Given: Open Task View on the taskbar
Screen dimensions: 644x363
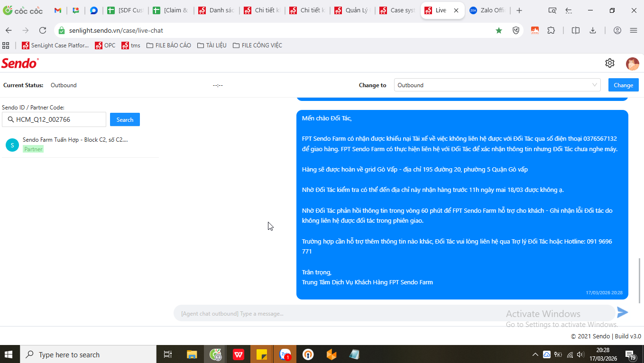Looking at the screenshot, I should coord(167,354).
